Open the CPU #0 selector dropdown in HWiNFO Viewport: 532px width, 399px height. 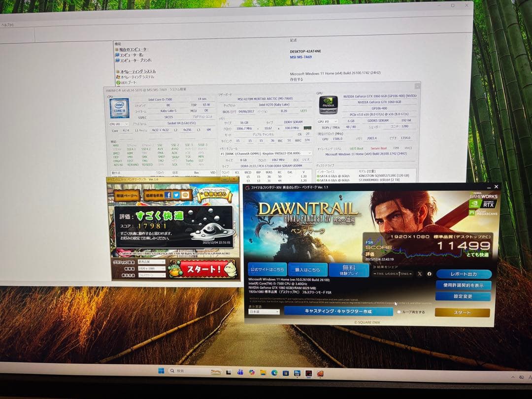[118, 124]
